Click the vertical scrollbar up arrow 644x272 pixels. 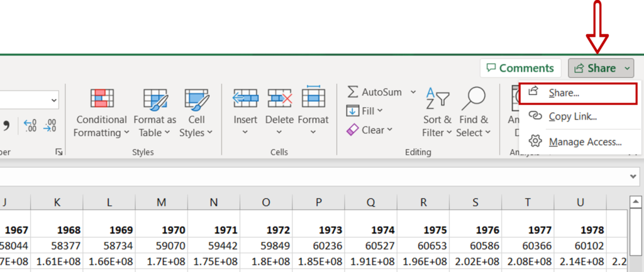tap(636, 202)
